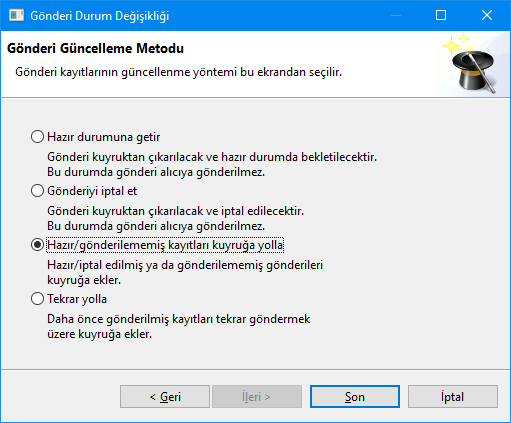511x423 pixels.
Task: Click the dimmed minimize button in title bar
Action: pos(396,15)
